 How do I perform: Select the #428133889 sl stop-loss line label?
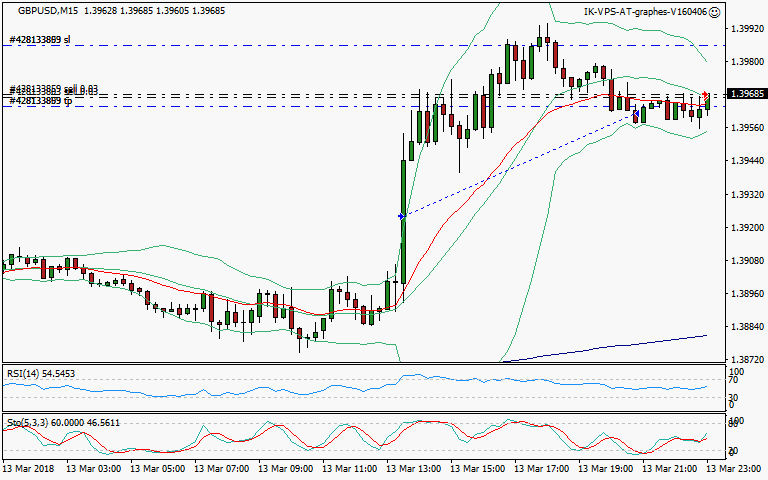coord(40,41)
